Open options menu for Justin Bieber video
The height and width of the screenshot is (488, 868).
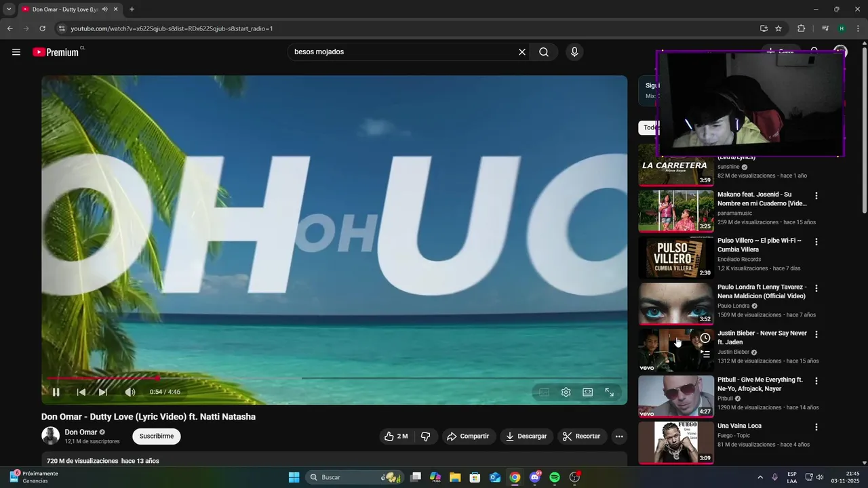816,335
